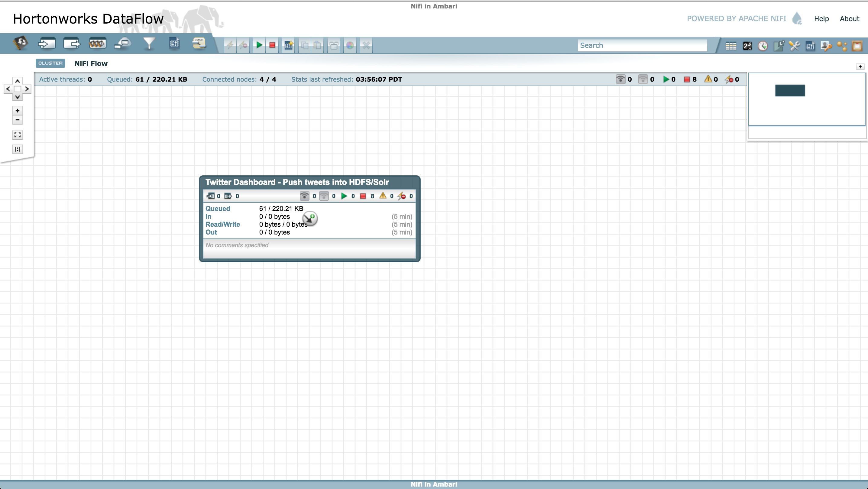Click the Search input field
The width and height of the screenshot is (868, 489).
642,46
